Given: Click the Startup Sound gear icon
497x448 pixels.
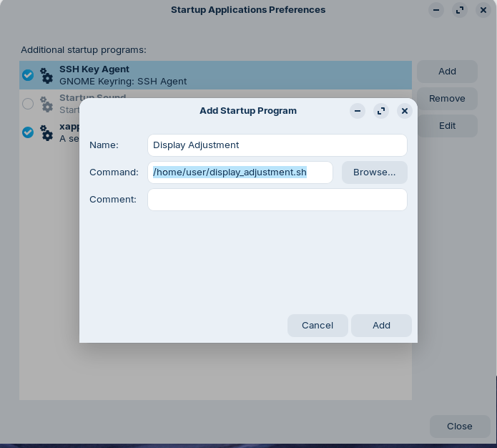Looking at the screenshot, I should pos(46,104).
